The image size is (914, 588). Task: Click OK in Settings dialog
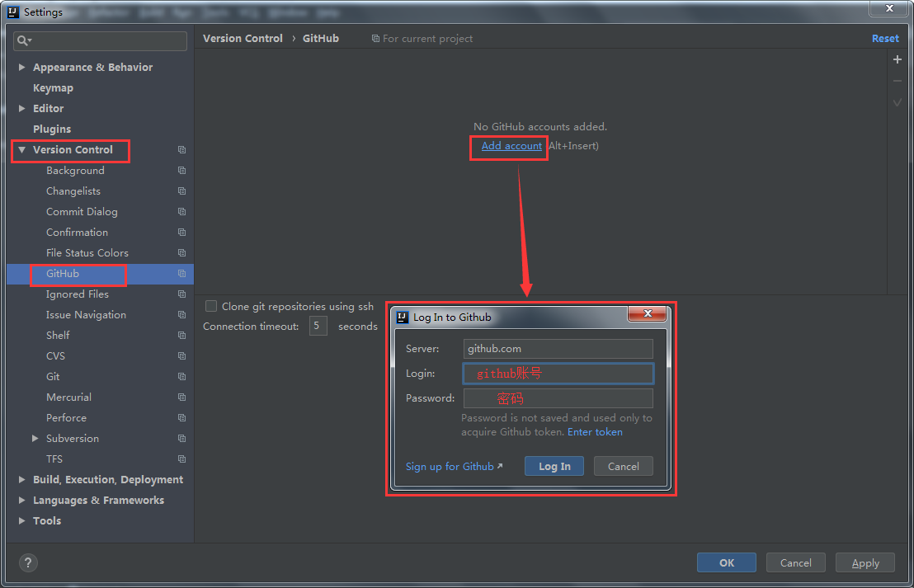point(726,563)
